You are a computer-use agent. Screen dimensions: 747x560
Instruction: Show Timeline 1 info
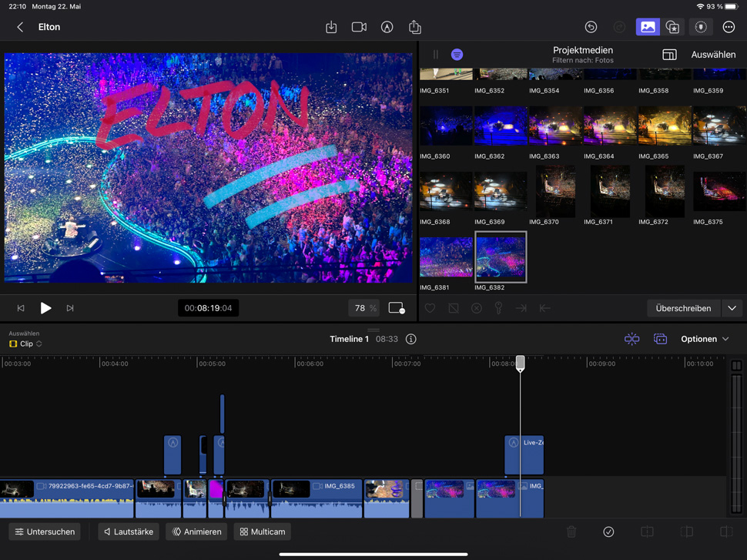pyautogui.click(x=410, y=339)
